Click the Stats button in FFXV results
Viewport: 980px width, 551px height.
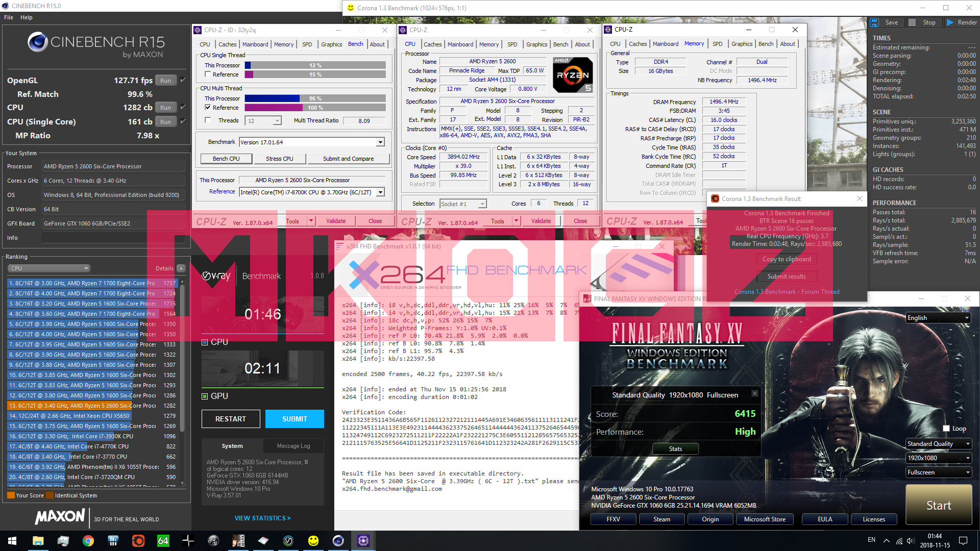pos(676,449)
